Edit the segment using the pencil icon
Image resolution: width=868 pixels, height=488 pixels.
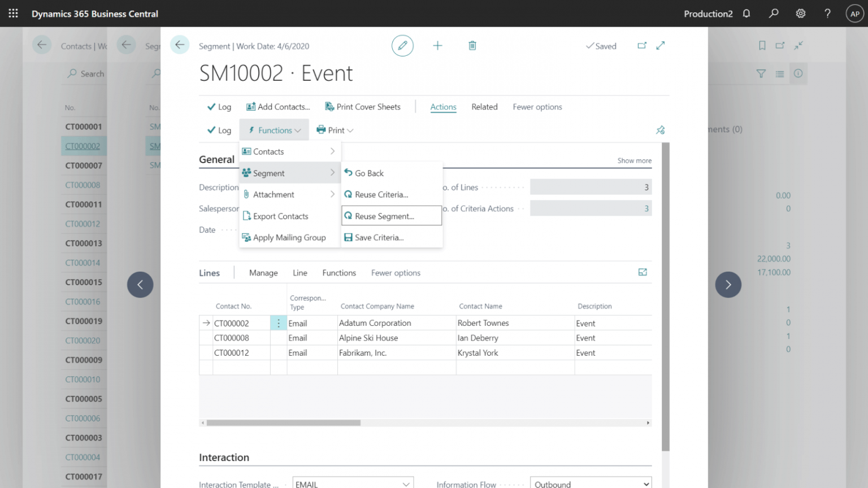click(x=402, y=45)
